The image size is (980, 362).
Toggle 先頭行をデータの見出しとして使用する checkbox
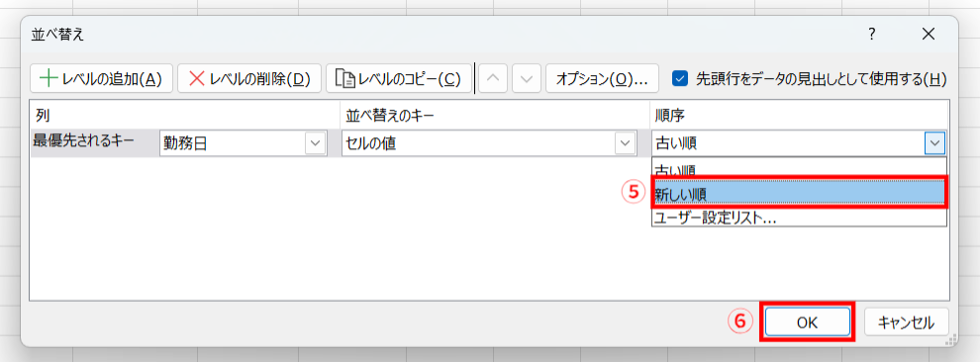(x=680, y=79)
